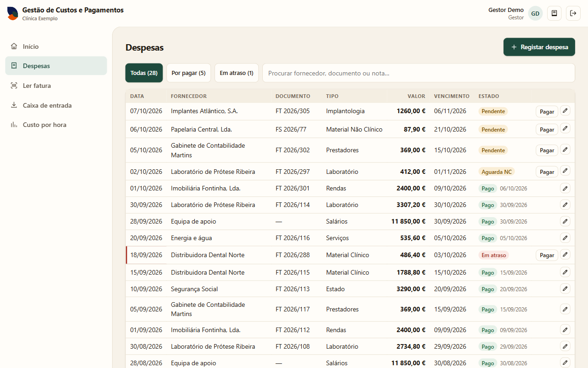
Task: Filter expenses by Por pagar (5)
Action: (188, 73)
